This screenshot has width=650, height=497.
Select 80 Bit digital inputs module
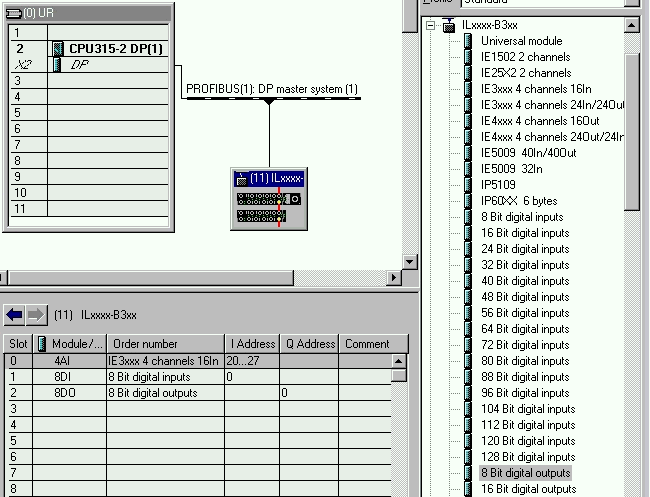(525, 361)
